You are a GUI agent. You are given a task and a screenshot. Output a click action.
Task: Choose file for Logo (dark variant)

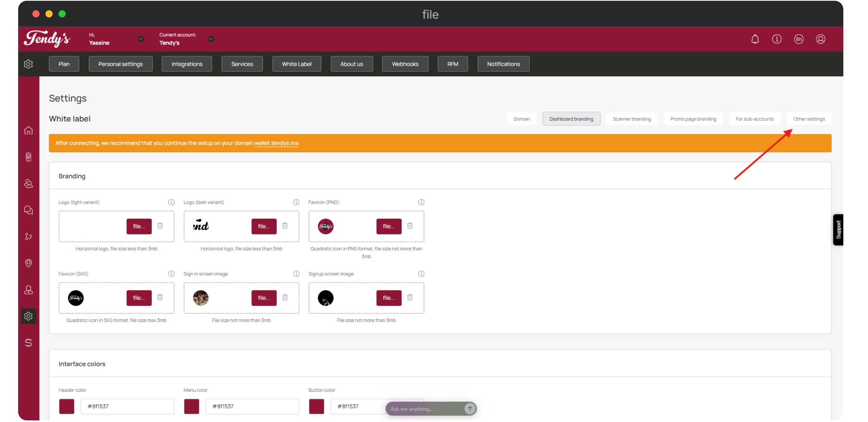[264, 226]
